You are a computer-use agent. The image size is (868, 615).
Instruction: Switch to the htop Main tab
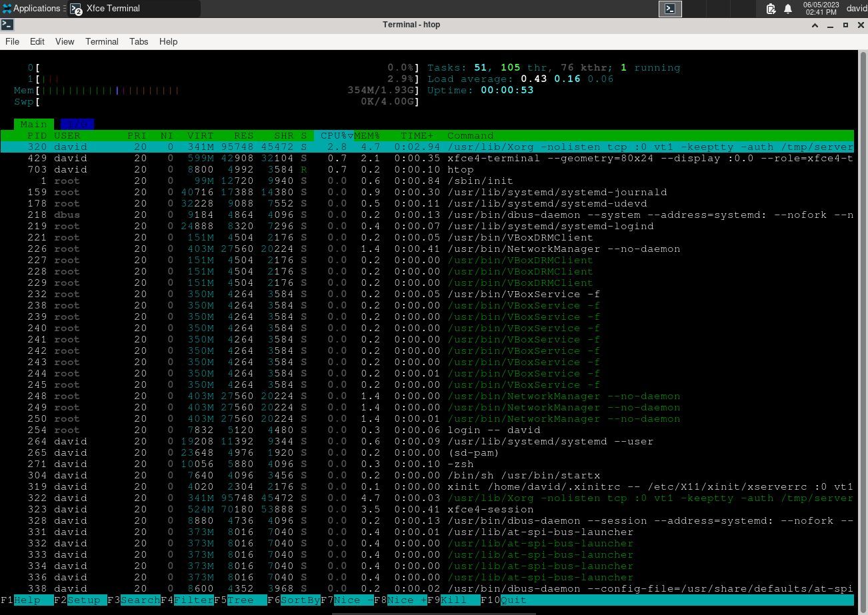[x=33, y=124]
